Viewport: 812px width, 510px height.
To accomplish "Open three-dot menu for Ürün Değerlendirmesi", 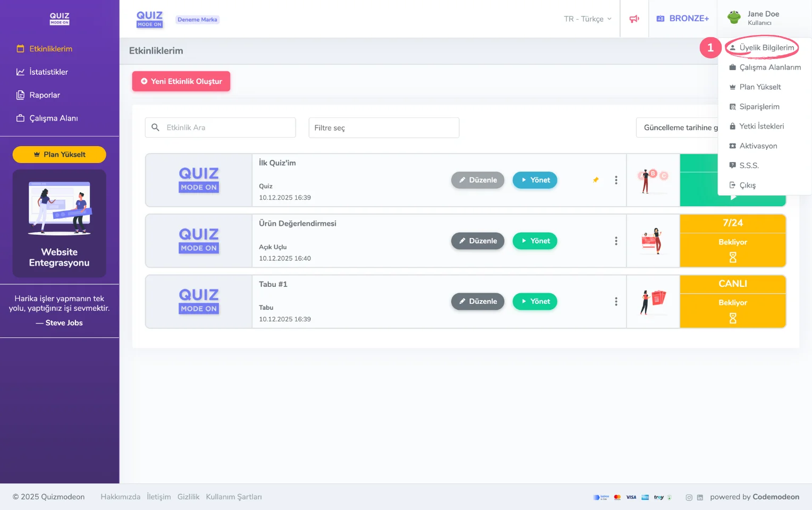I will coord(616,241).
